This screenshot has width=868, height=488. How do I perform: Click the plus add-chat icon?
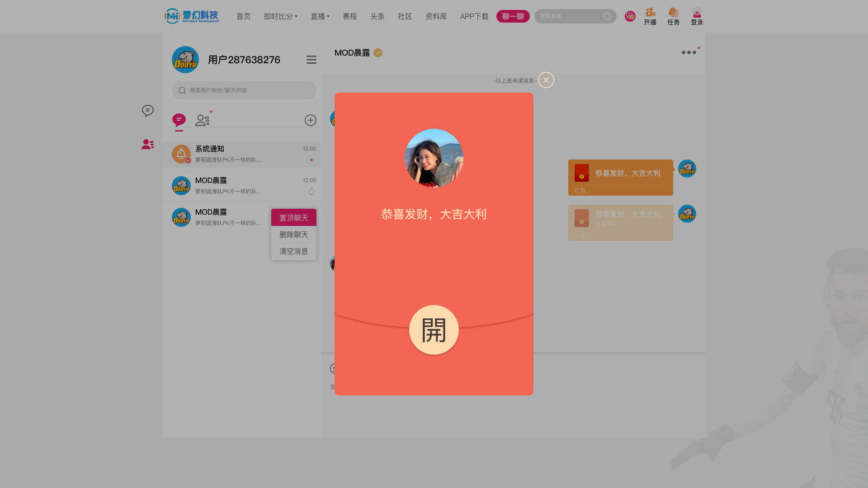(311, 120)
